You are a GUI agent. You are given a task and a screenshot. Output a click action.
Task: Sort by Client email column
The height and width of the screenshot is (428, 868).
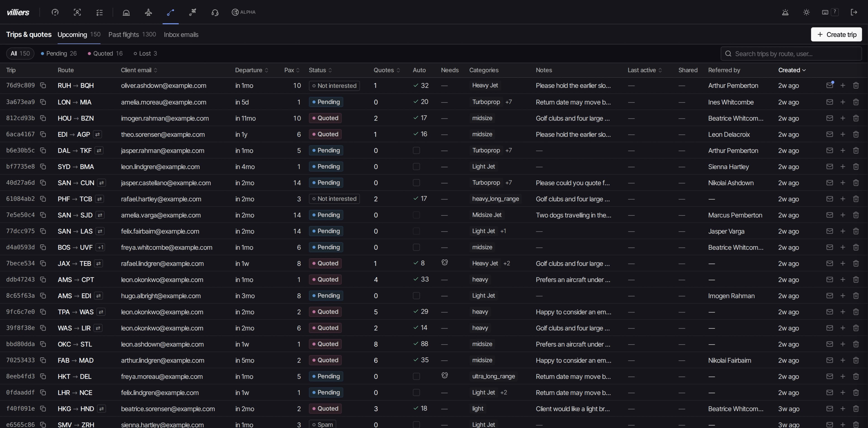tap(139, 70)
